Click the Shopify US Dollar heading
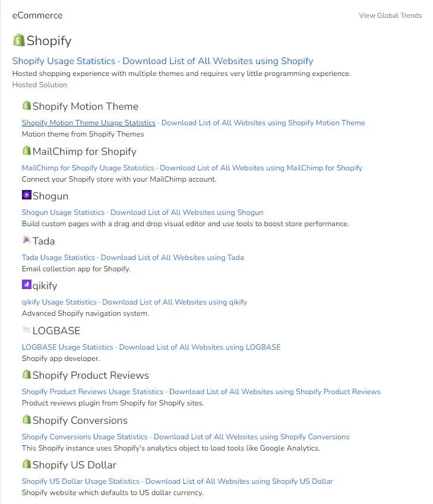The height and width of the screenshot is (504, 433). [74, 465]
